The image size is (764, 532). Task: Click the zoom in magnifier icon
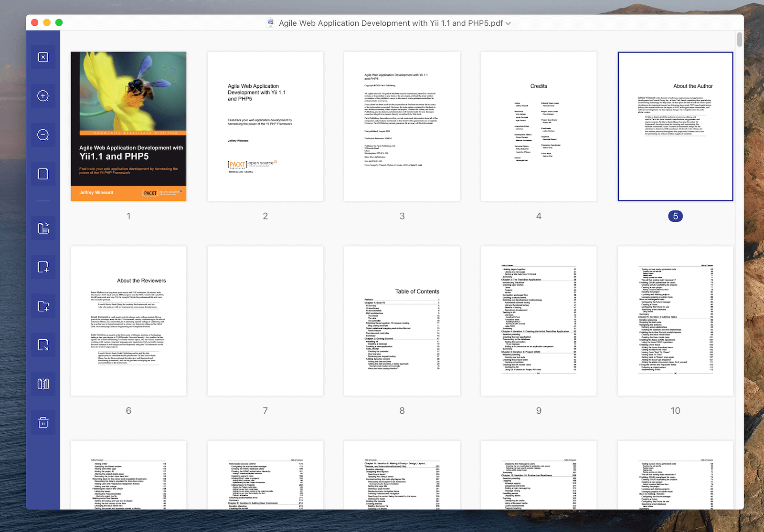pyautogui.click(x=43, y=96)
